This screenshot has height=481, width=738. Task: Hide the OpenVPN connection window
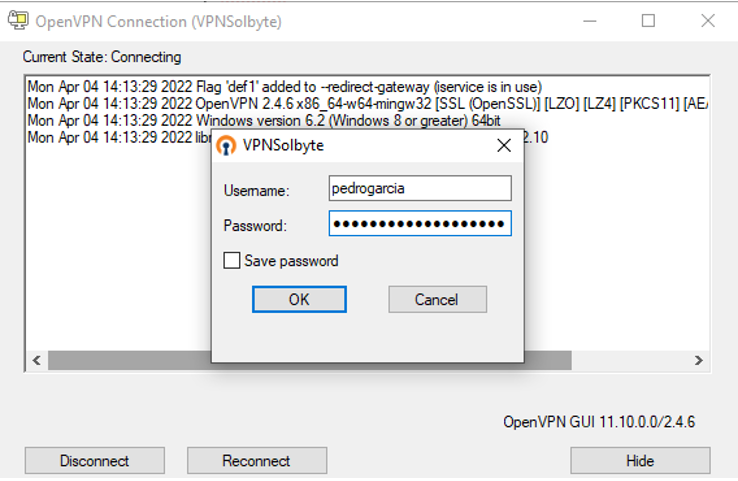pyautogui.click(x=640, y=460)
